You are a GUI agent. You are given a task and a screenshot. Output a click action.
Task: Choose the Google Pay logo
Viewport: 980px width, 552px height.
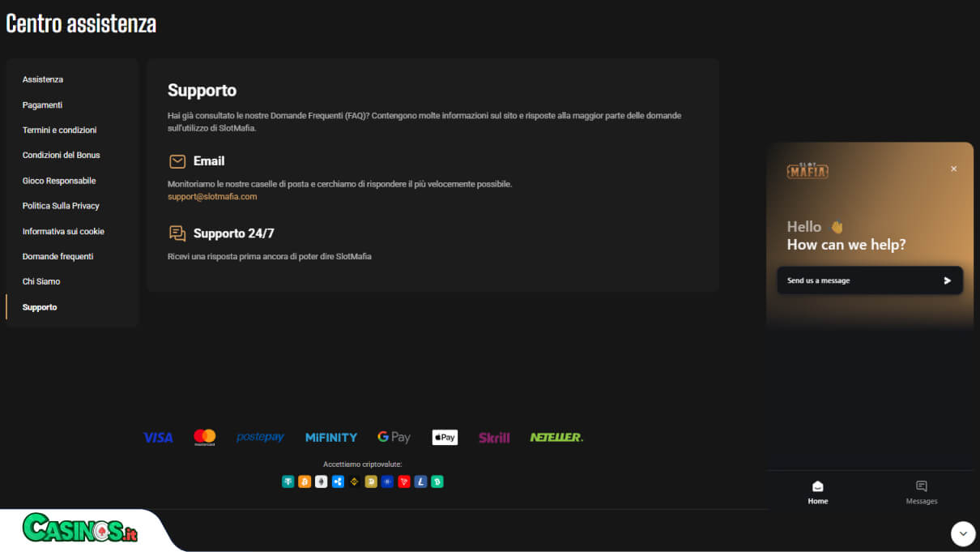click(x=394, y=437)
